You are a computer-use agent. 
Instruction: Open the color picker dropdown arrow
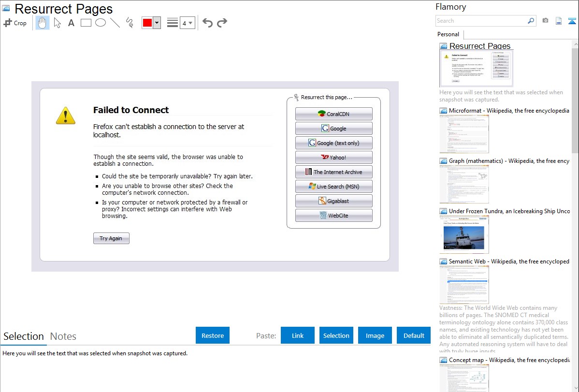click(157, 23)
